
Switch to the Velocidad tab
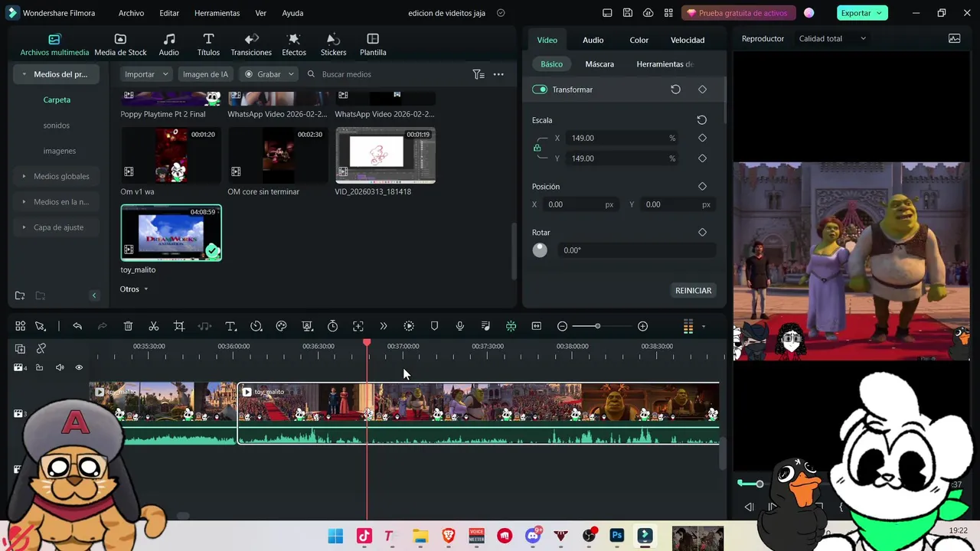pos(688,40)
